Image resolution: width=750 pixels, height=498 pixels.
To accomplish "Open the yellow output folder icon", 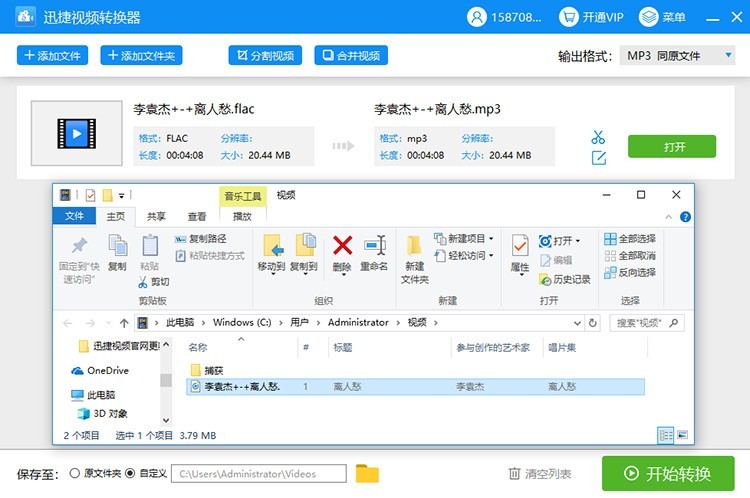I will click(x=367, y=473).
